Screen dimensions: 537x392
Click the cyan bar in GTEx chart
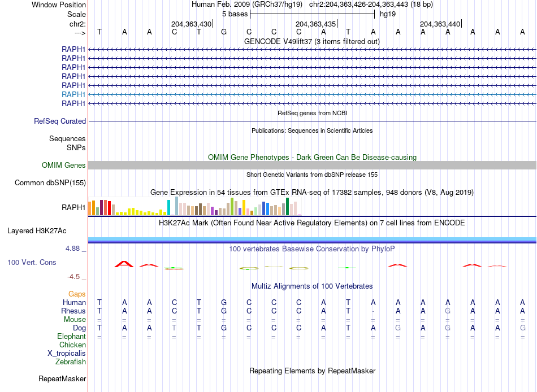168,207
